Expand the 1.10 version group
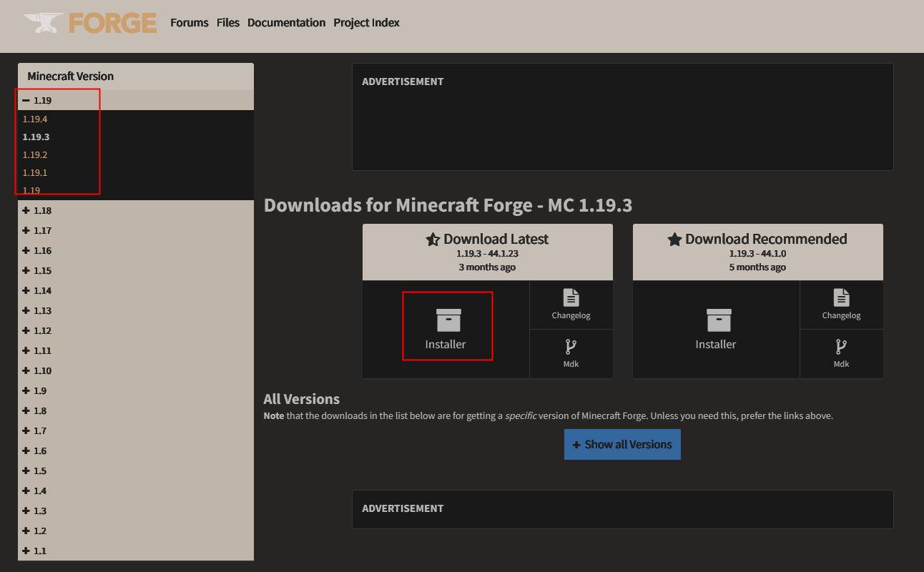 point(136,370)
